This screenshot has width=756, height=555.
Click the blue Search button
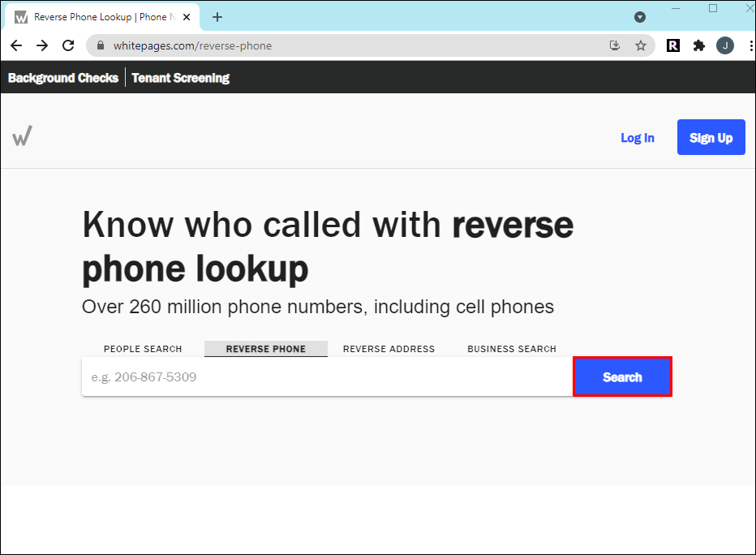622,376
